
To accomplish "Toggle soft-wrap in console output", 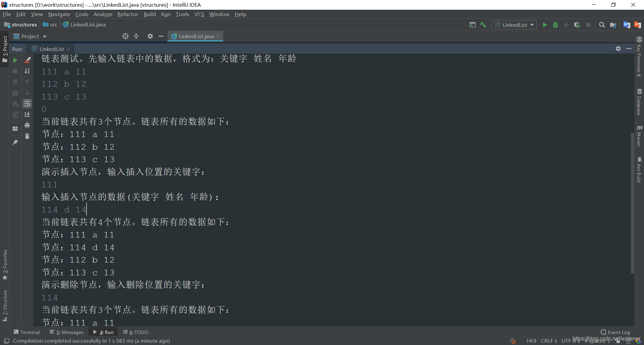I will point(28,104).
